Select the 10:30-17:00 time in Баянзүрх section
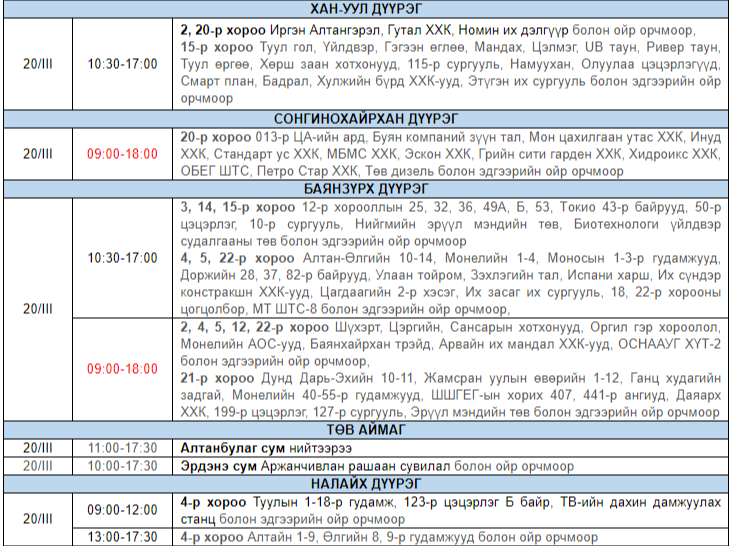The image size is (730, 547). tap(122, 257)
